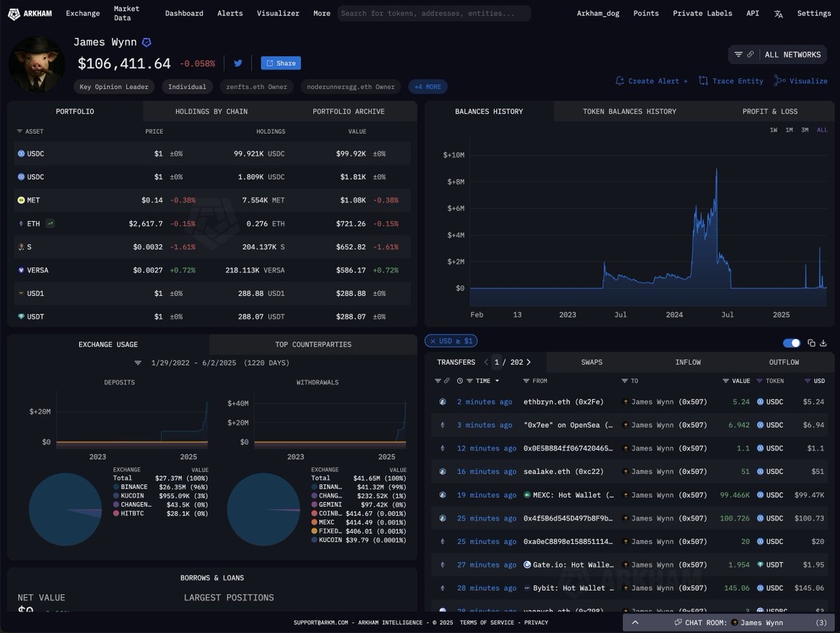Click the download transfers icon
840x633 pixels.
point(825,343)
